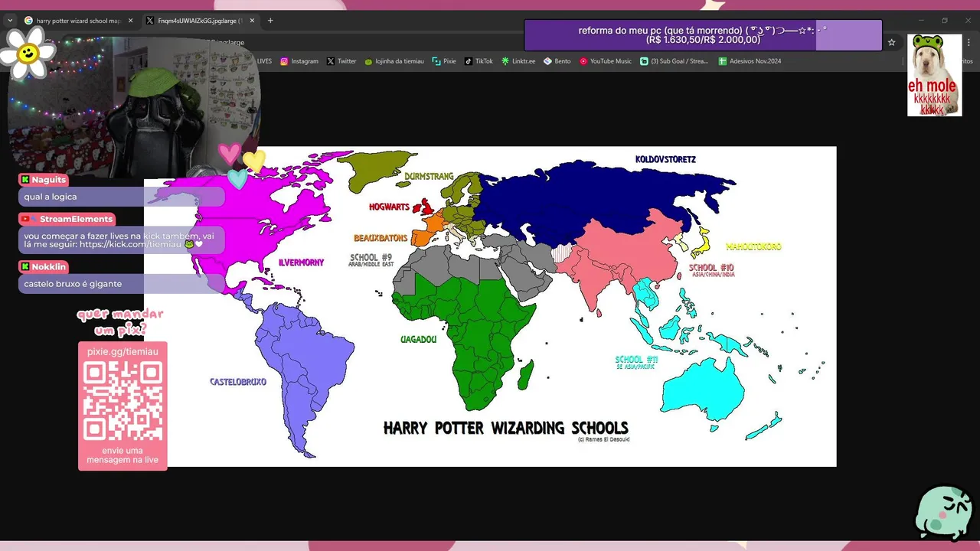Bookmark this page with the star icon
Screen dimensions: 980x551
pyautogui.click(x=891, y=43)
